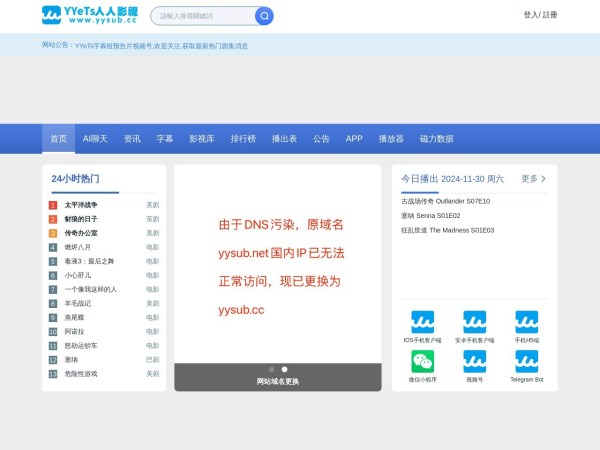The height and width of the screenshot is (450, 600).
Task: Open the 磁力数据 navigation tab
Action: click(436, 139)
